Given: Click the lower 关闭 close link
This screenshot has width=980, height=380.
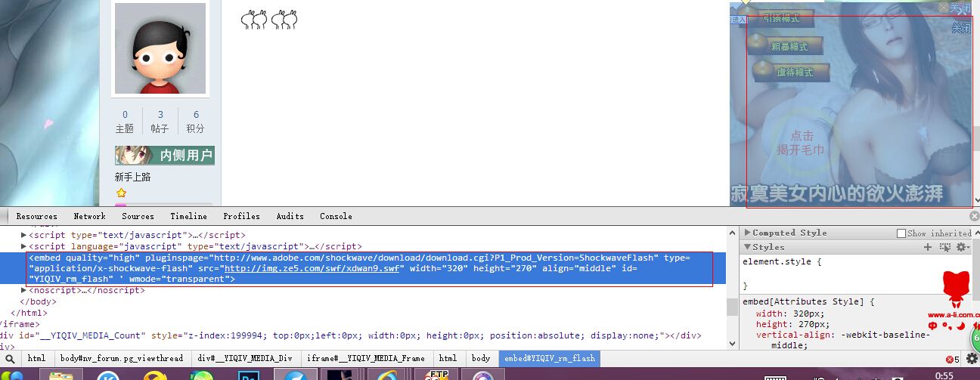Looking at the screenshot, I should (x=961, y=28).
